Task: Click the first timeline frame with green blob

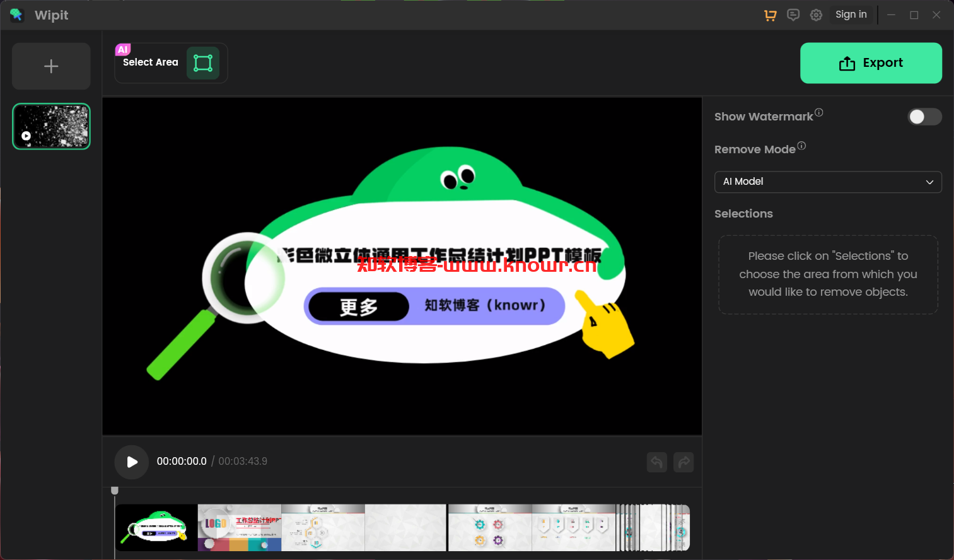Action: coord(156,528)
